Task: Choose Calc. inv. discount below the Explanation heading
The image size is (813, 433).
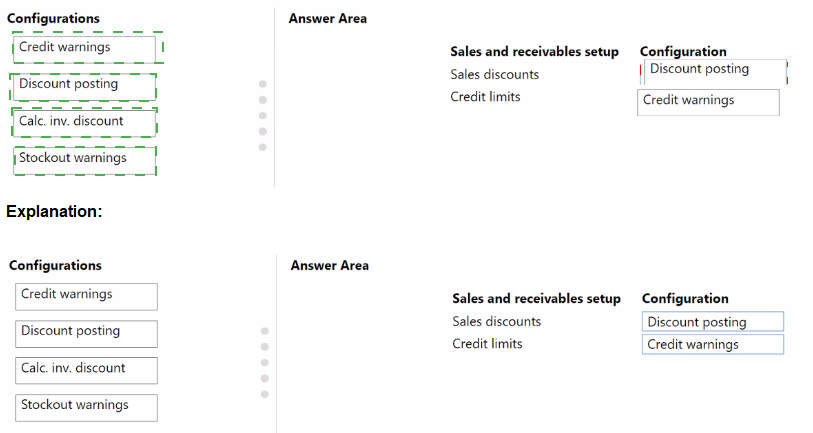Action: point(86,369)
